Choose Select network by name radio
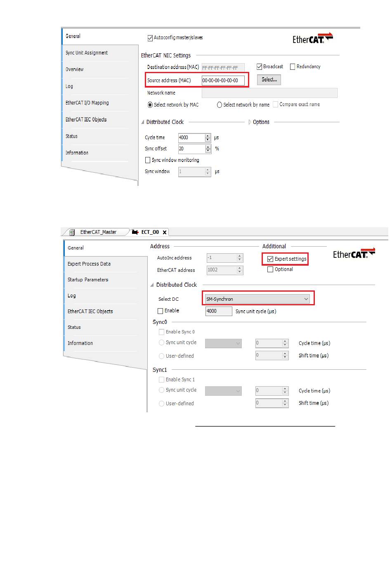Image resolution: width=392 pixels, height=573 pixels. click(x=220, y=105)
